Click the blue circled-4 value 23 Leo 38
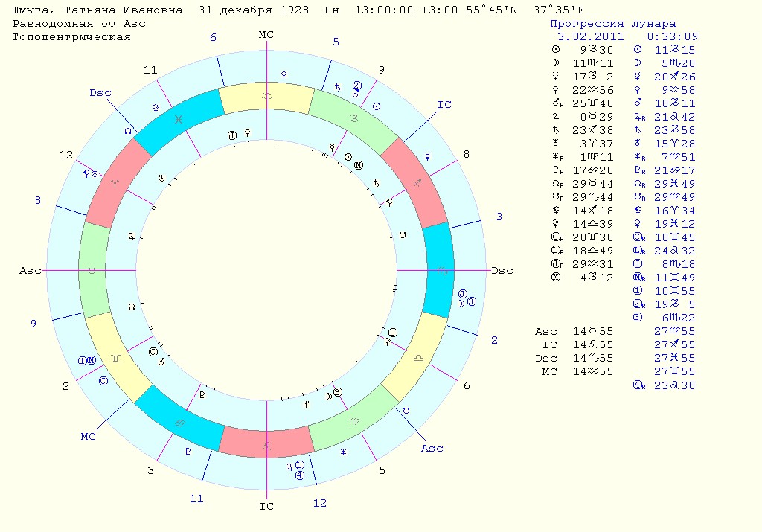 (x=674, y=385)
